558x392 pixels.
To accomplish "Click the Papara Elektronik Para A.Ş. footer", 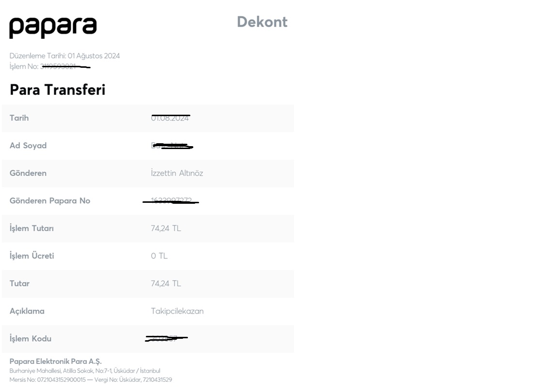I will 56,362.
